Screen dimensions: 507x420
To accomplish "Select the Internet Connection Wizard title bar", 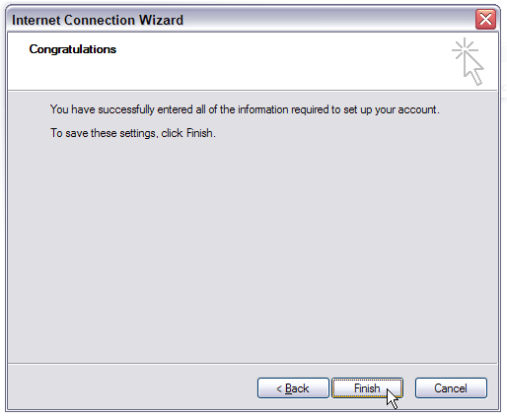I will coord(242,20).
